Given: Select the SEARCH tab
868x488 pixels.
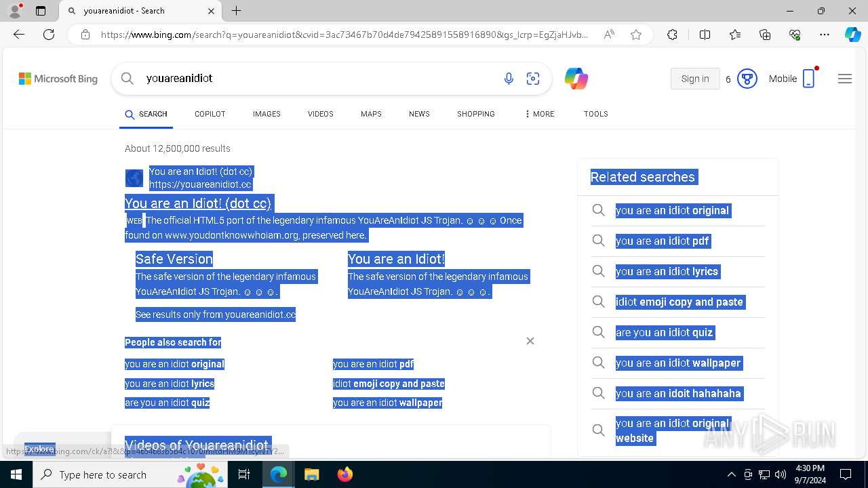Looking at the screenshot, I should coord(146,115).
